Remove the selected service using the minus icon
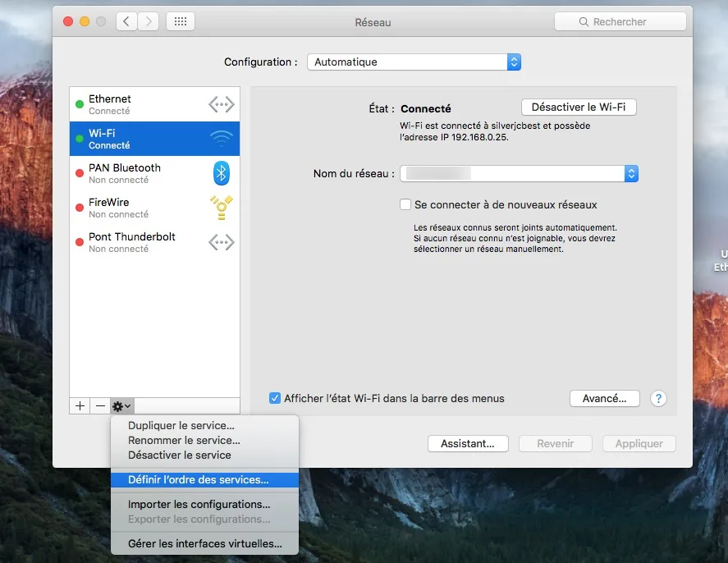The width and height of the screenshot is (728, 563). (100, 405)
